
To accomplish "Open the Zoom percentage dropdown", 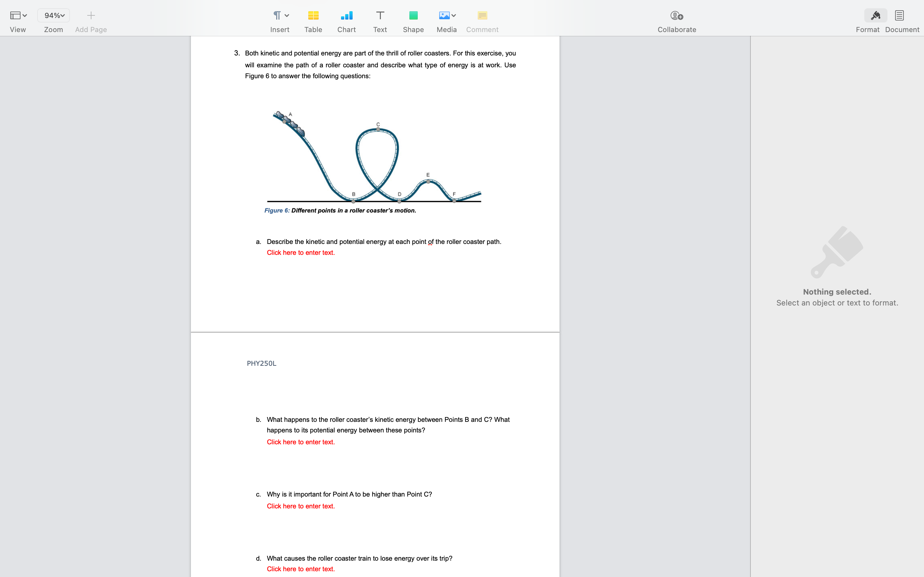I will 54,16.
